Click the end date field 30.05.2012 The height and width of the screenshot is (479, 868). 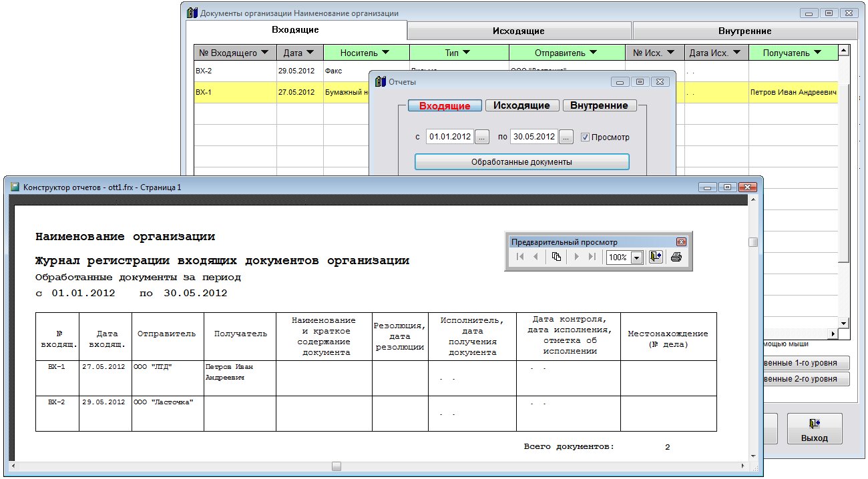(x=533, y=137)
